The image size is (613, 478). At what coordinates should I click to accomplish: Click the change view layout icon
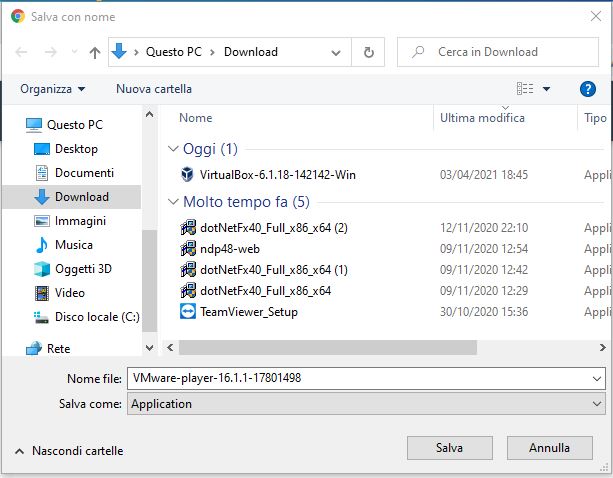tap(525, 89)
